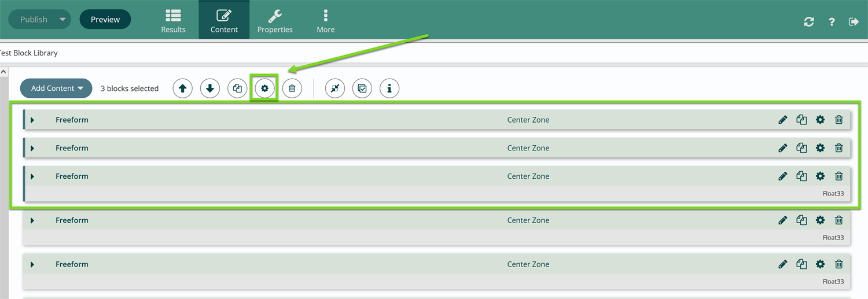Open the third Freeform block's gear settings

point(820,176)
